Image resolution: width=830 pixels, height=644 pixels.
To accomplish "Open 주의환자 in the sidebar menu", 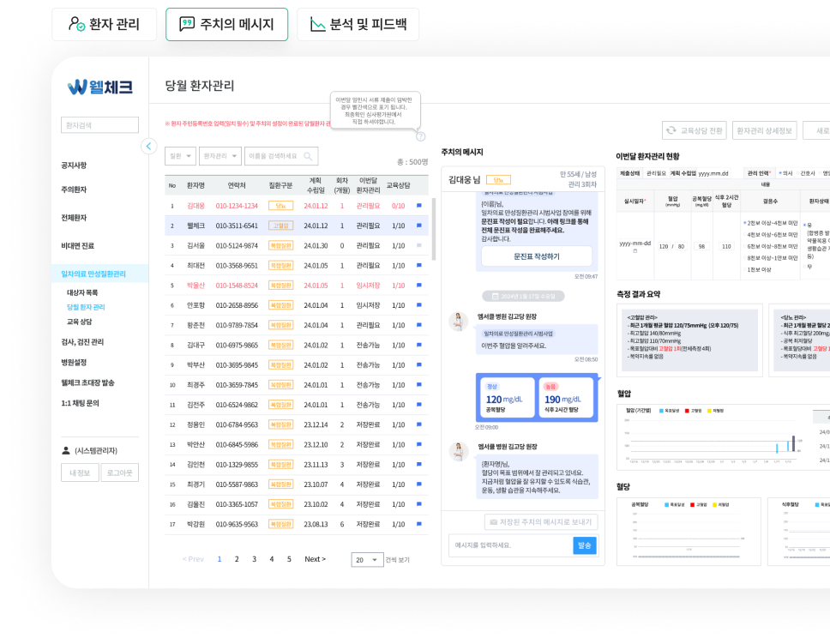I will (x=74, y=190).
